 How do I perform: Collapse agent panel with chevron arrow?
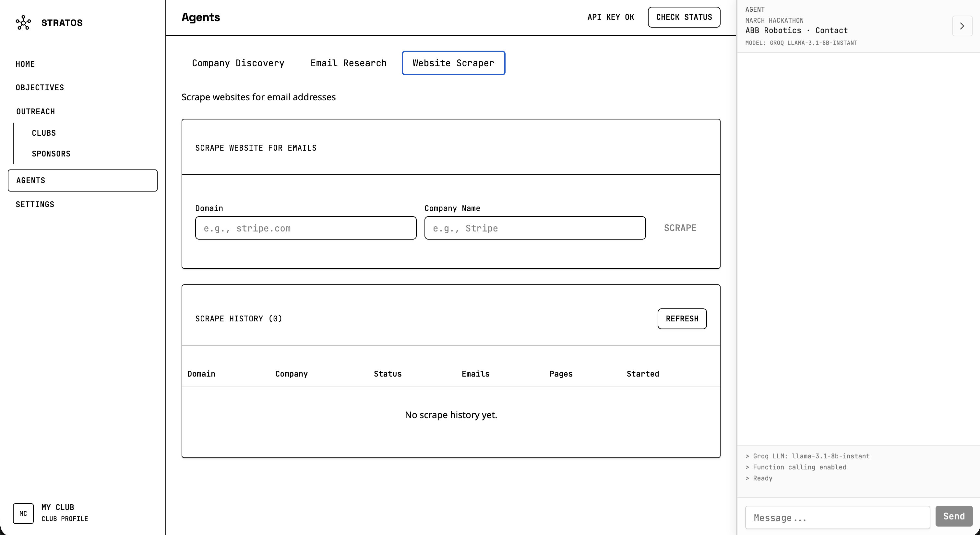[x=962, y=26]
